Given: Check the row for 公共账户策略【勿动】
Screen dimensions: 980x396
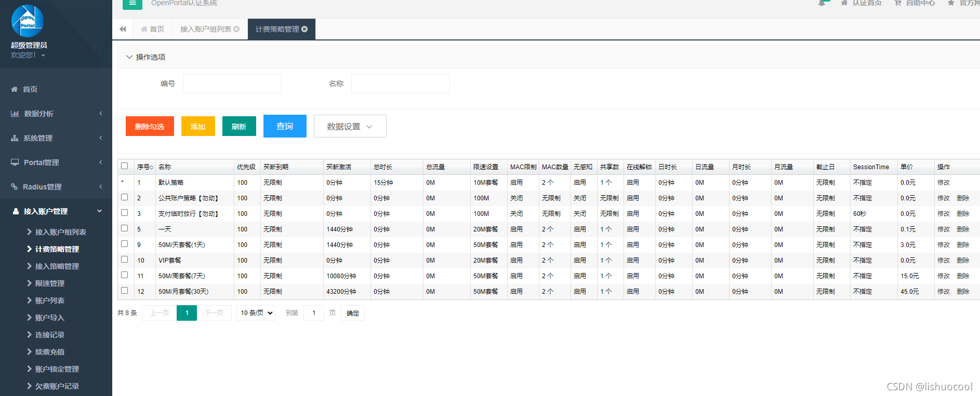Looking at the screenshot, I should click(124, 197).
